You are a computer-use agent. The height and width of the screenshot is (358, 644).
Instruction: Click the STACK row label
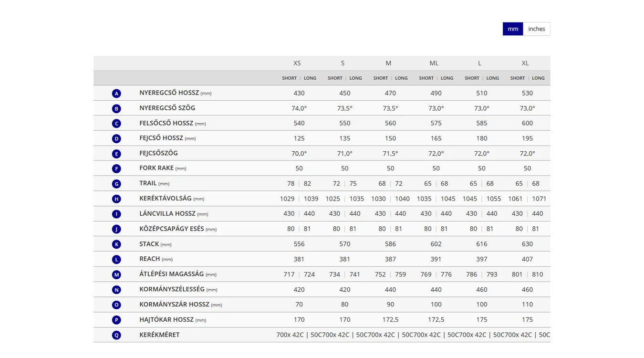[156, 244]
